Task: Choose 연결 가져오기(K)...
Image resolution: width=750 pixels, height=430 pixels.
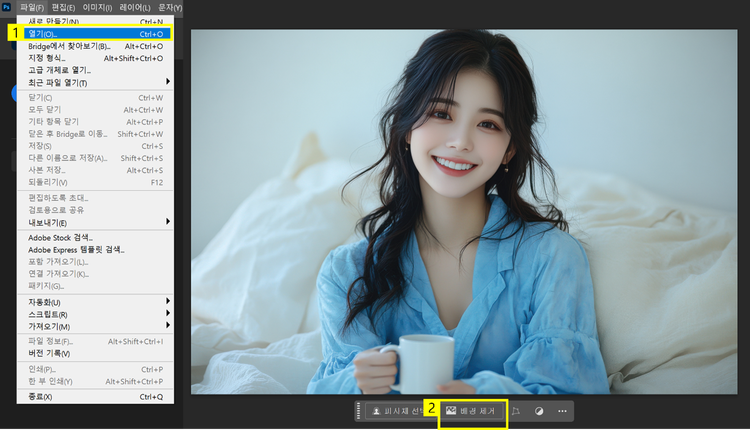Action: tap(95, 274)
